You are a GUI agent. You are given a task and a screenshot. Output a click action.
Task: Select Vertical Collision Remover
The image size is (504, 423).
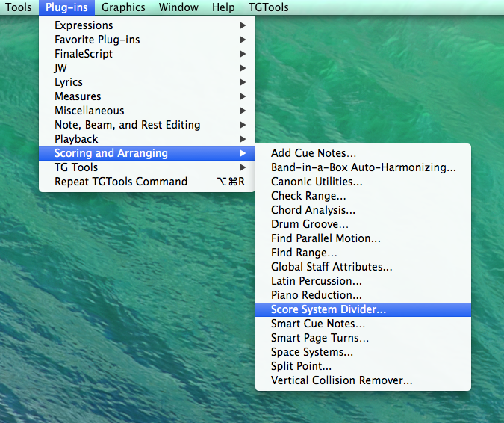(x=341, y=380)
